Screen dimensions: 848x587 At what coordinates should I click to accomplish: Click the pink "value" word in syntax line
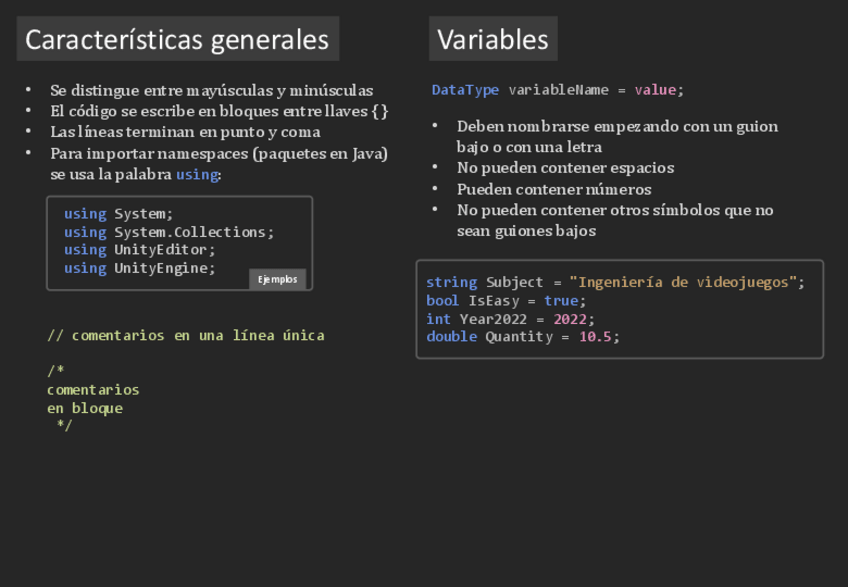click(655, 90)
